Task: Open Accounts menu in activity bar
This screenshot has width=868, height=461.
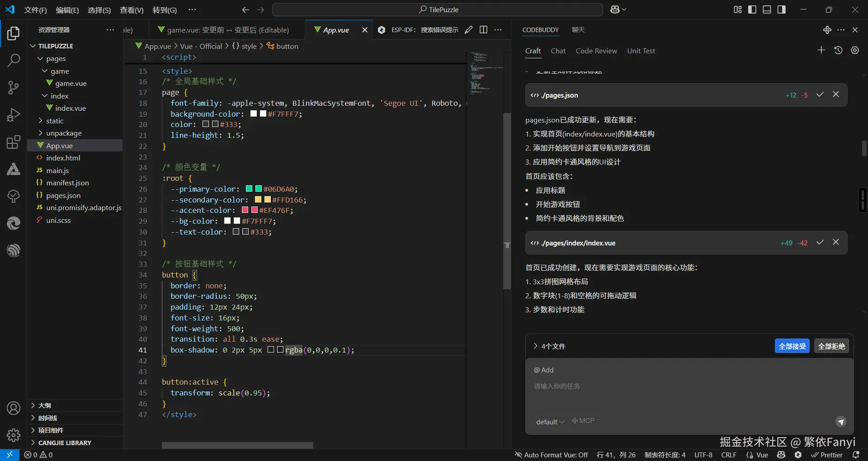Action: 14,408
